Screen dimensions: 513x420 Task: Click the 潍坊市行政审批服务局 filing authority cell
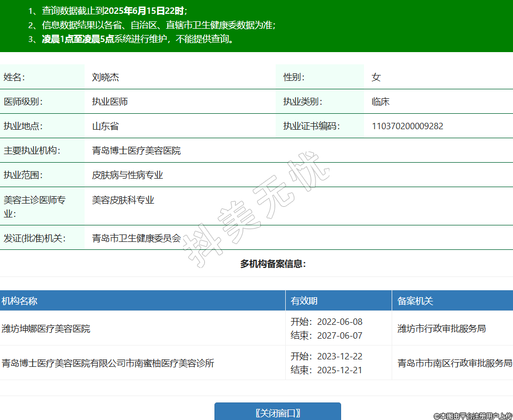(442, 329)
